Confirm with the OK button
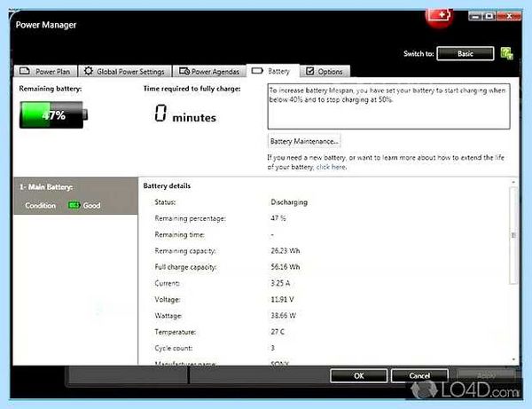 coord(358,376)
